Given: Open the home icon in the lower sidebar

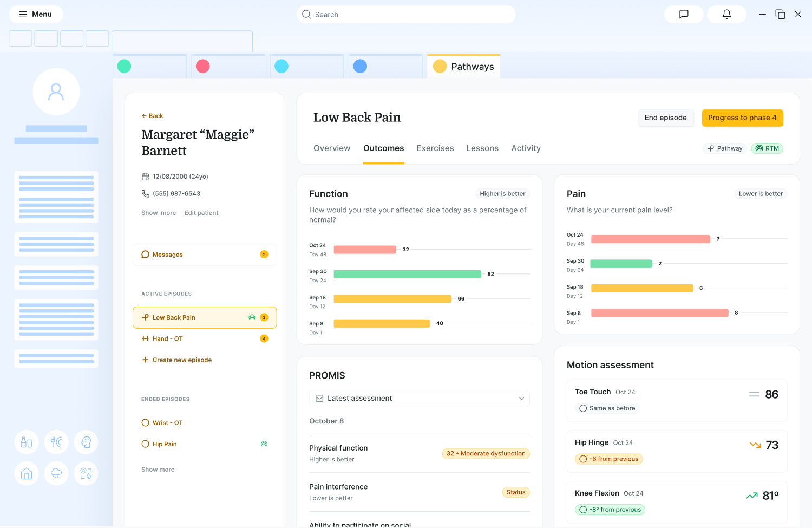Looking at the screenshot, I should click(x=26, y=473).
